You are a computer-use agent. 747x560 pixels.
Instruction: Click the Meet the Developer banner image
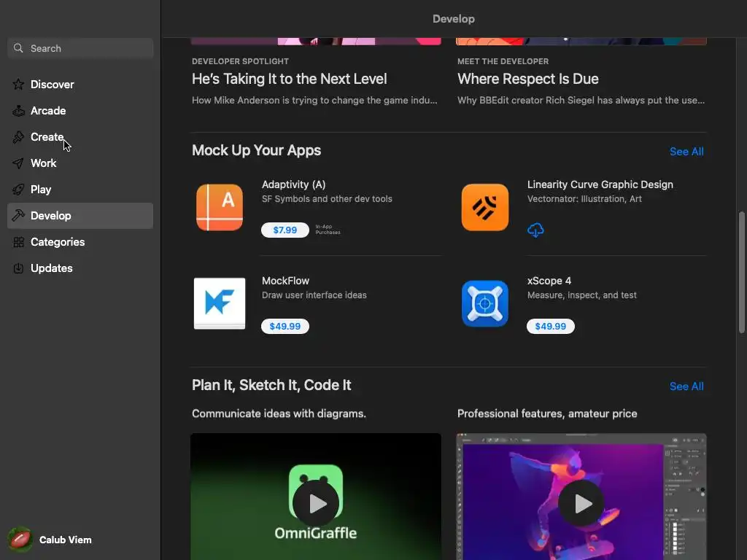(581, 42)
